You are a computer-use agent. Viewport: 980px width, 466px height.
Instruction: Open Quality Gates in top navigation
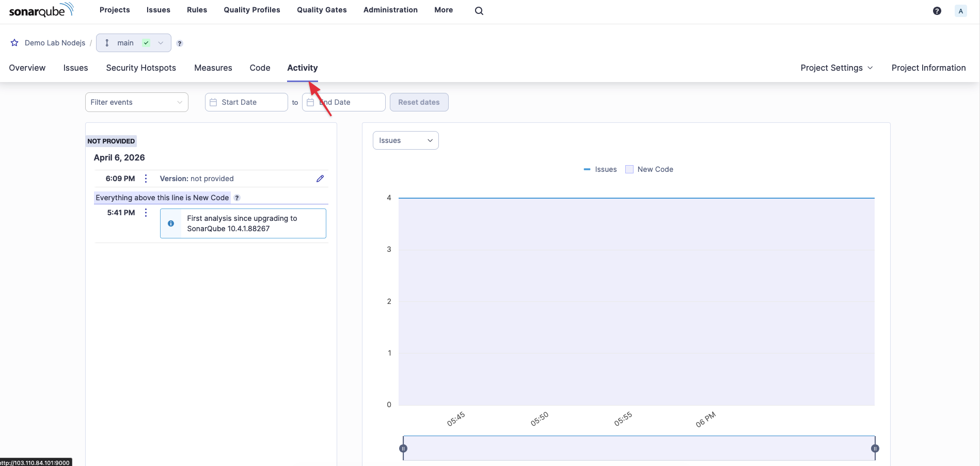point(322,10)
